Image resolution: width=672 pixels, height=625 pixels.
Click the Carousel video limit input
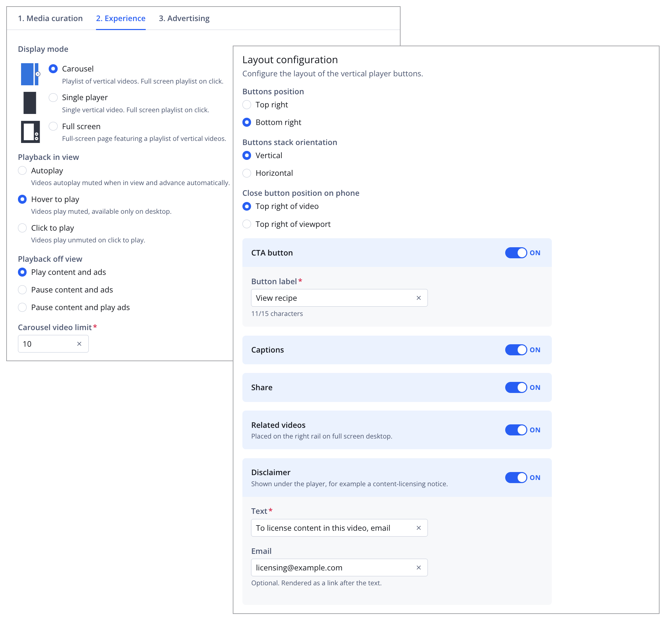point(53,344)
